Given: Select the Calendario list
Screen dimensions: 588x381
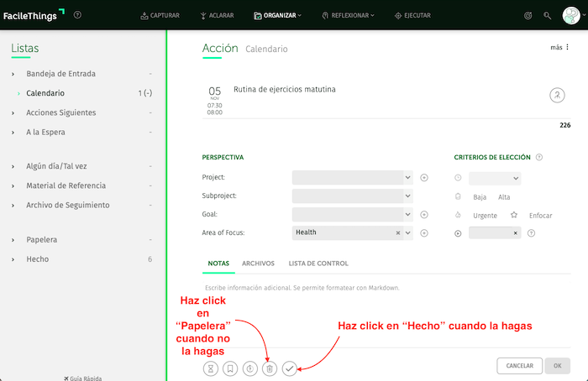Looking at the screenshot, I should (x=45, y=93).
